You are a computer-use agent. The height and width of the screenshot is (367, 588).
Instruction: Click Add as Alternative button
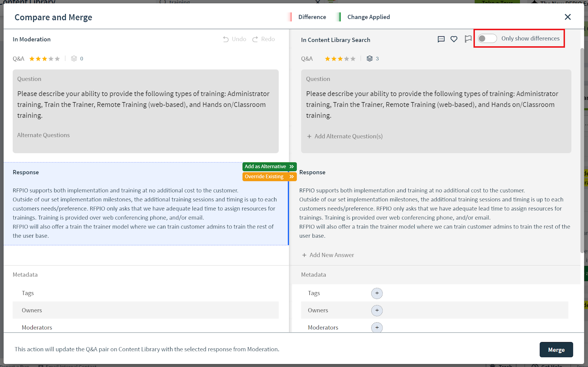coord(269,166)
